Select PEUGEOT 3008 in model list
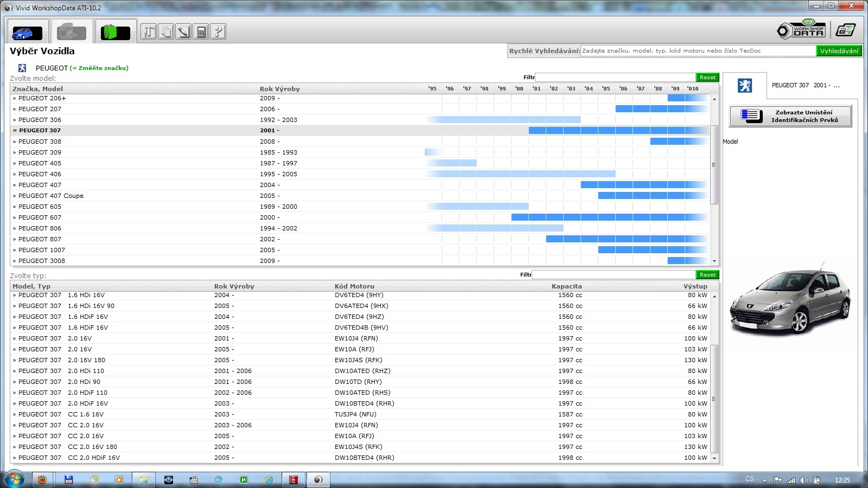The height and width of the screenshot is (488, 868). click(361, 261)
